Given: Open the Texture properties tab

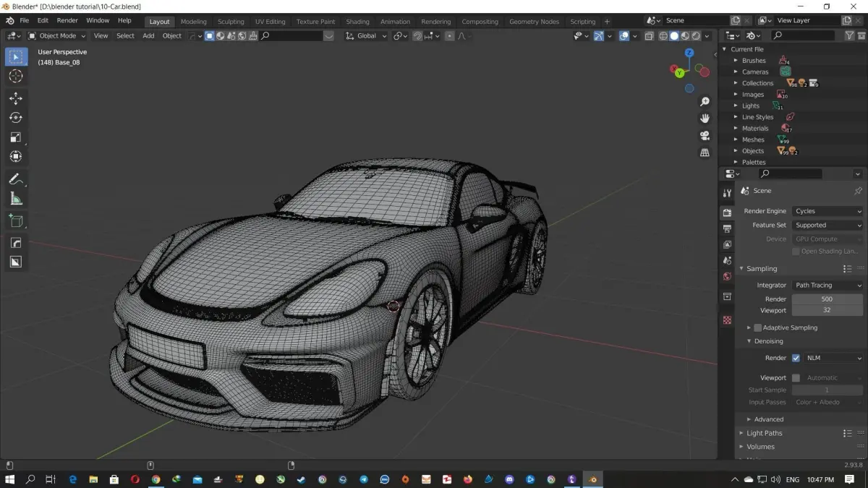Looking at the screenshot, I should pyautogui.click(x=727, y=320).
